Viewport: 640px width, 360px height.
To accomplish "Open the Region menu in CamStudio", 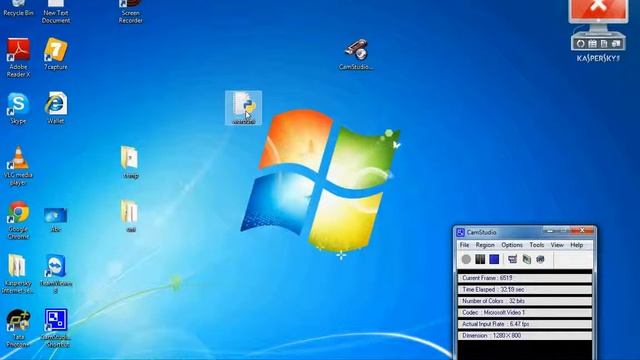I will coord(485,245).
